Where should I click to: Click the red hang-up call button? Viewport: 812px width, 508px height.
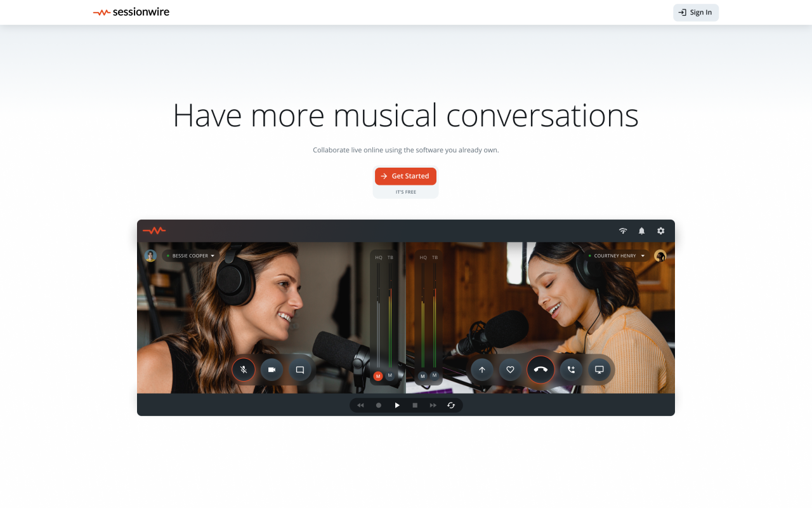tap(540, 370)
